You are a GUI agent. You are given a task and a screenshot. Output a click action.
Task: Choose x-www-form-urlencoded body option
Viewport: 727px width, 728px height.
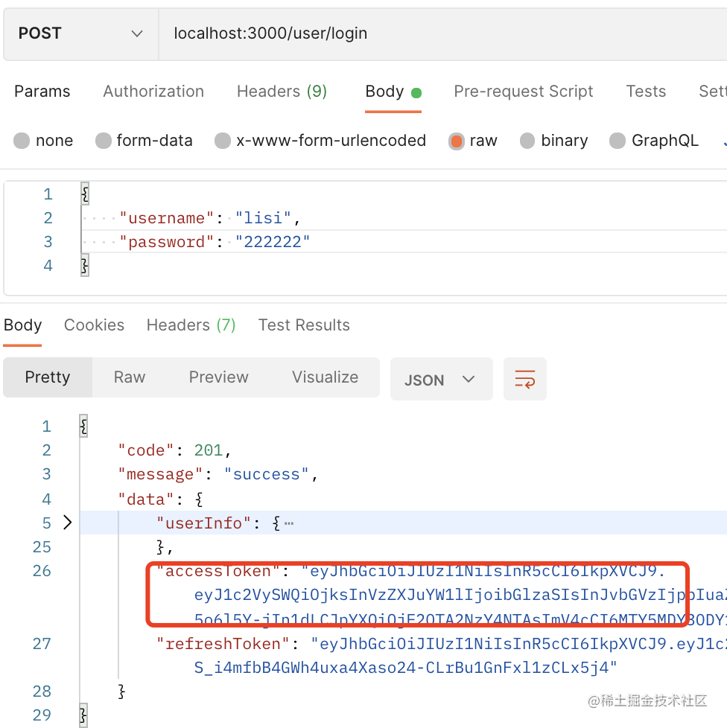(x=223, y=141)
